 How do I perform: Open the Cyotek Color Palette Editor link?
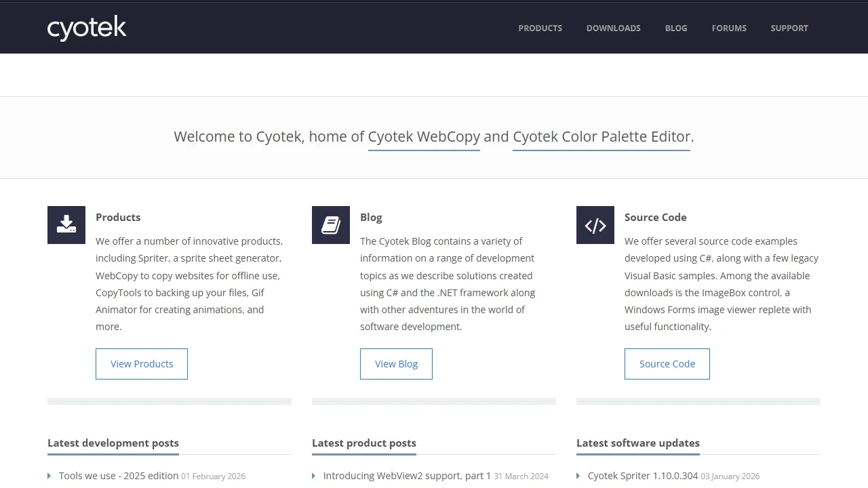(601, 136)
